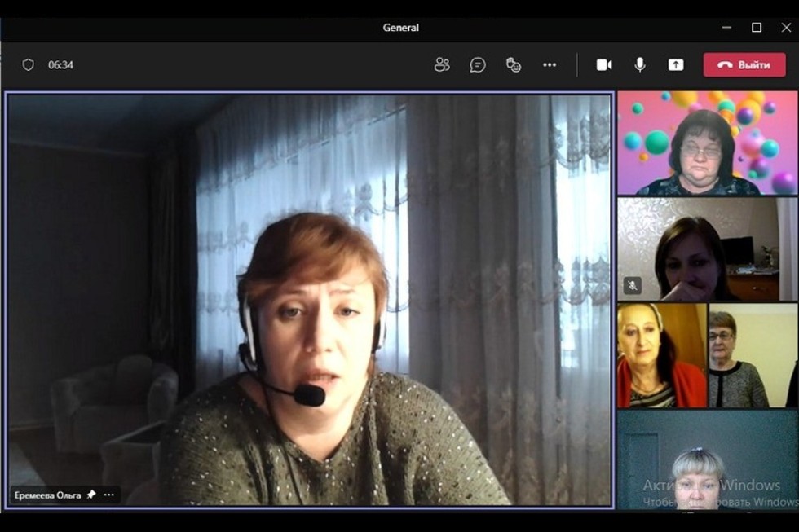This screenshot has height=532, width=799.
Task: Minimize the General meeting window
Action: [726, 28]
